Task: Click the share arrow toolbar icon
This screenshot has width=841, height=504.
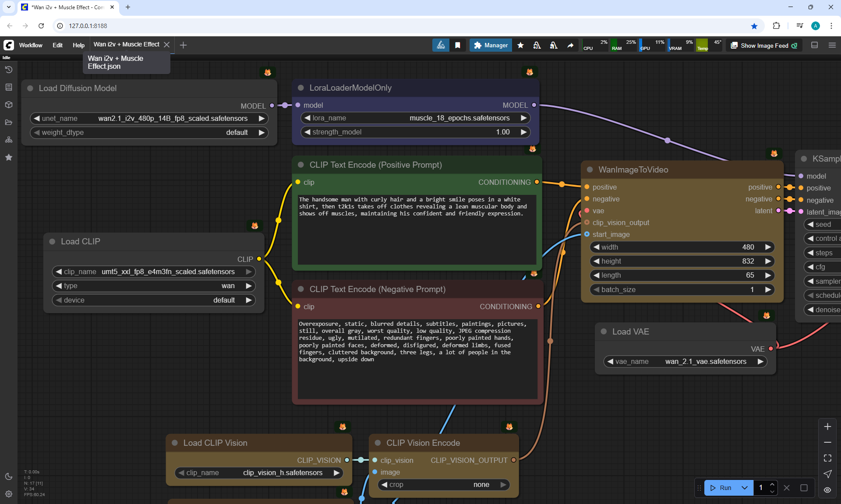Action: click(570, 45)
